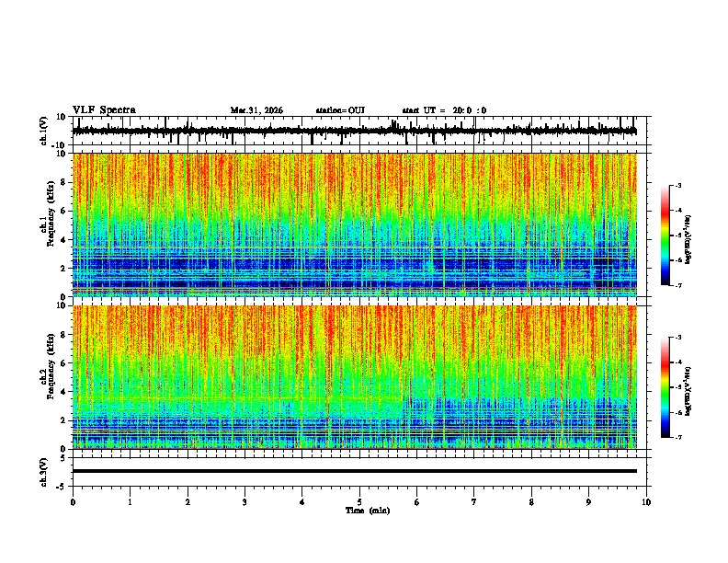Click inside the ch.1 spectrogram panel

click(355, 224)
